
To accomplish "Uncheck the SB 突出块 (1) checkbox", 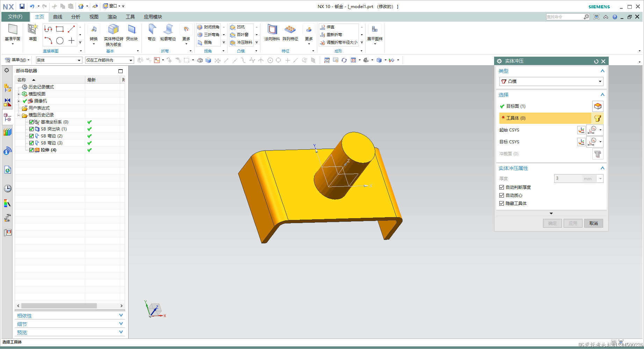I will pyautogui.click(x=31, y=129).
